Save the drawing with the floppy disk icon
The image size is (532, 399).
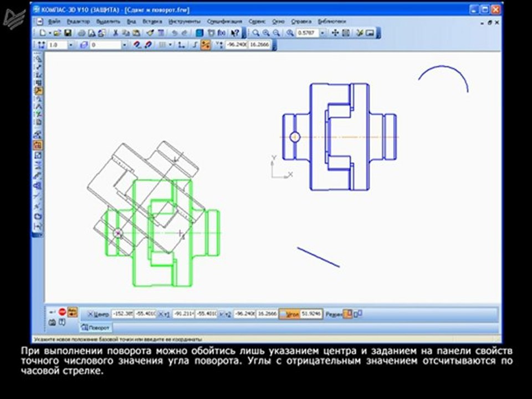pos(68,33)
